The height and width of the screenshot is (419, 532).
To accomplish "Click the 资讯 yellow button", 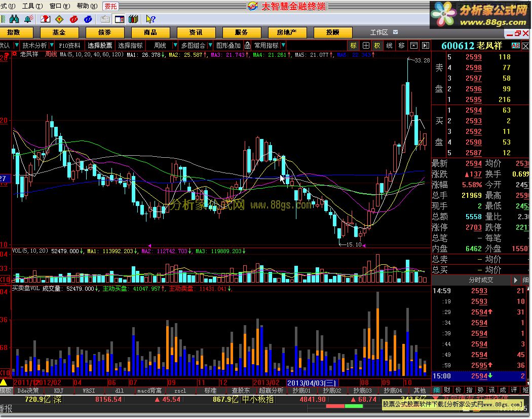I will point(196,32).
